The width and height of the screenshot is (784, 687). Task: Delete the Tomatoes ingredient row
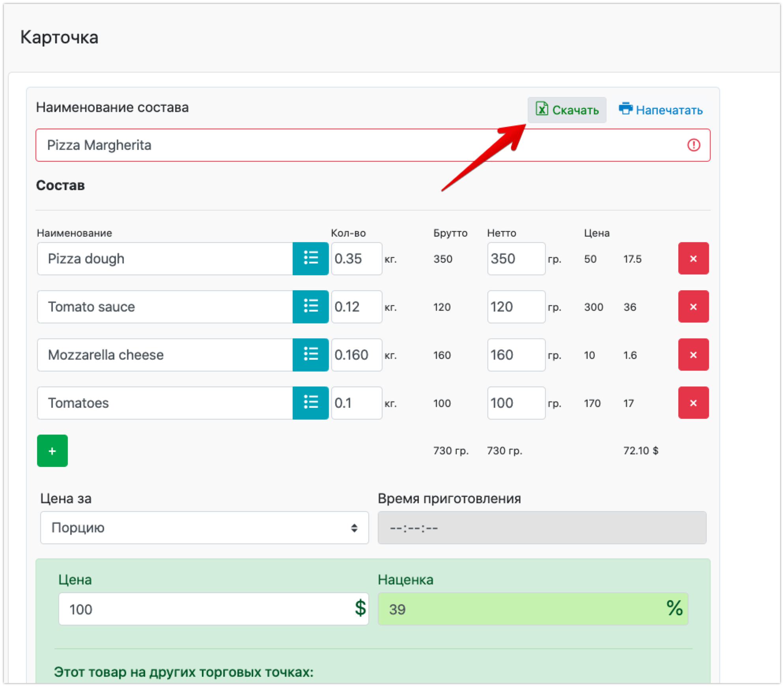click(x=693, y=403)
